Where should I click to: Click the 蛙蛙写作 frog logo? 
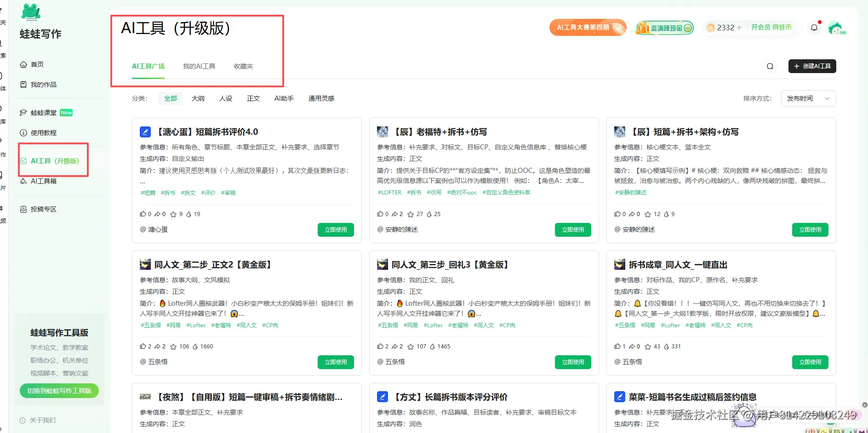point(31,12)
